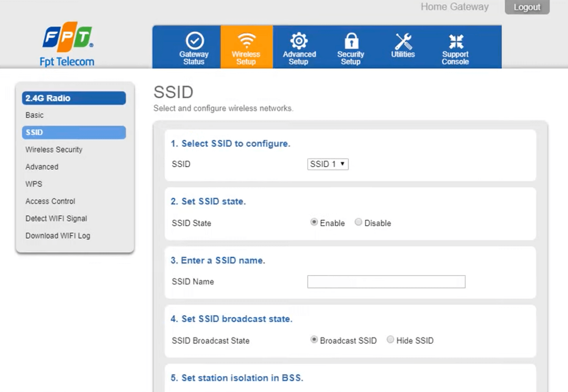The width and height of the screenshot is (568, 392).
Task: Click the 'SSID Broadcast State' label
Action: 211,340
